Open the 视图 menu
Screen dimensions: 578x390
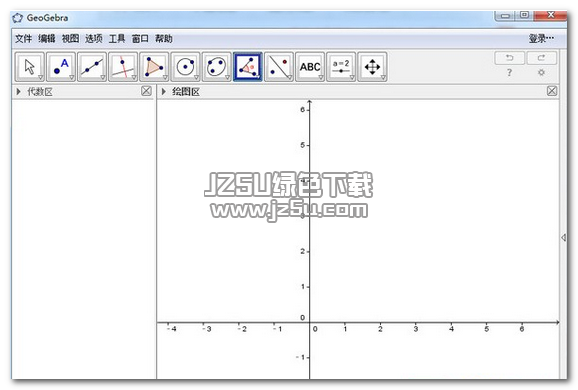point(70,38)
